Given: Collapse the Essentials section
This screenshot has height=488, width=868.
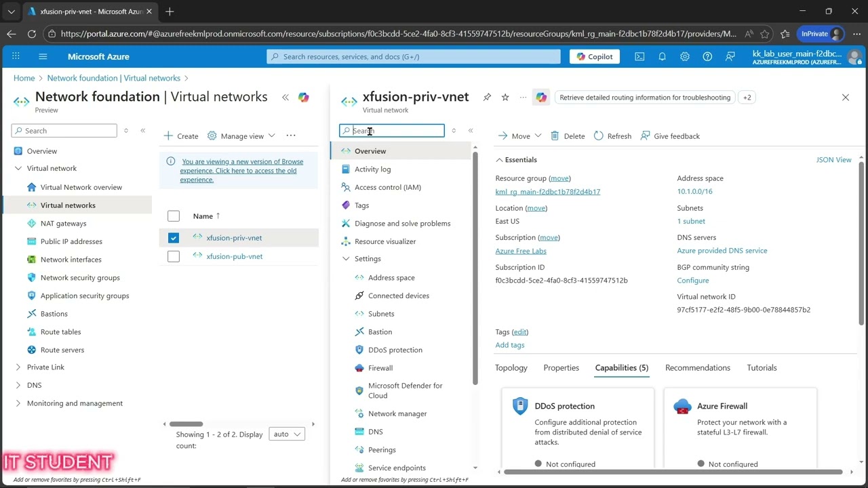Looking at the screenshot, I should [x=516, y=160].
